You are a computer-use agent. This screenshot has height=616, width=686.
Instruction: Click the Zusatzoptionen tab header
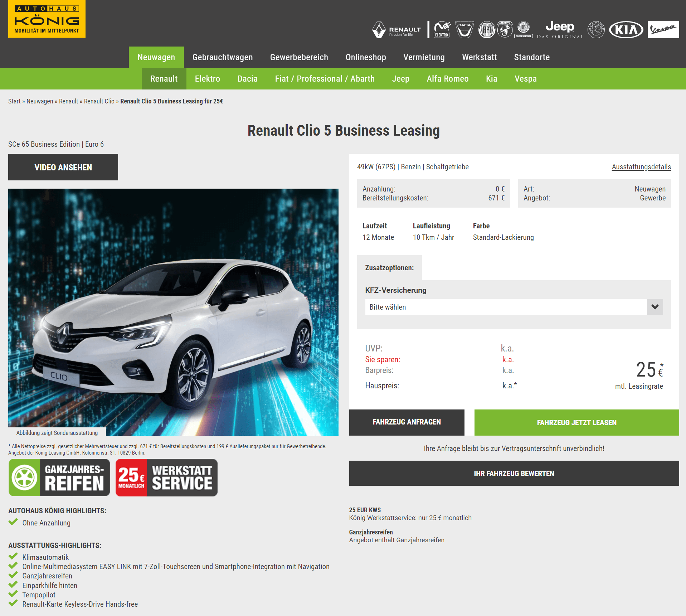(389, 268)
